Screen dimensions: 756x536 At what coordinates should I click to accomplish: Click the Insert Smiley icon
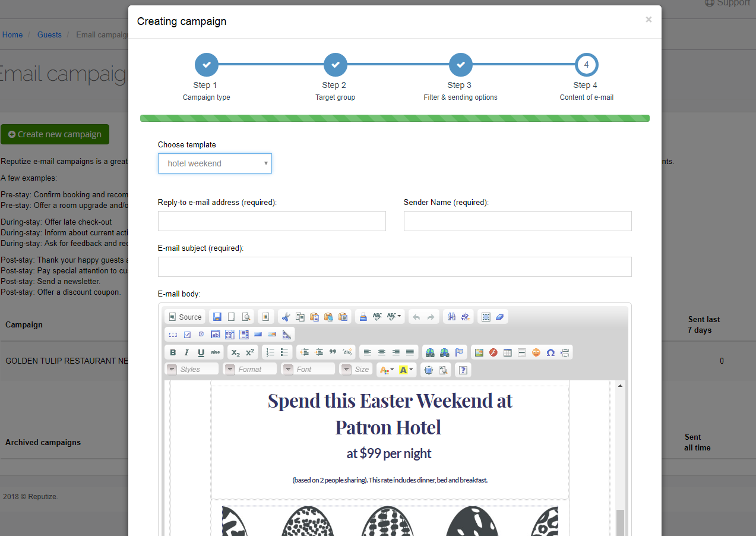pyautogui.click(x=536, y=352)
